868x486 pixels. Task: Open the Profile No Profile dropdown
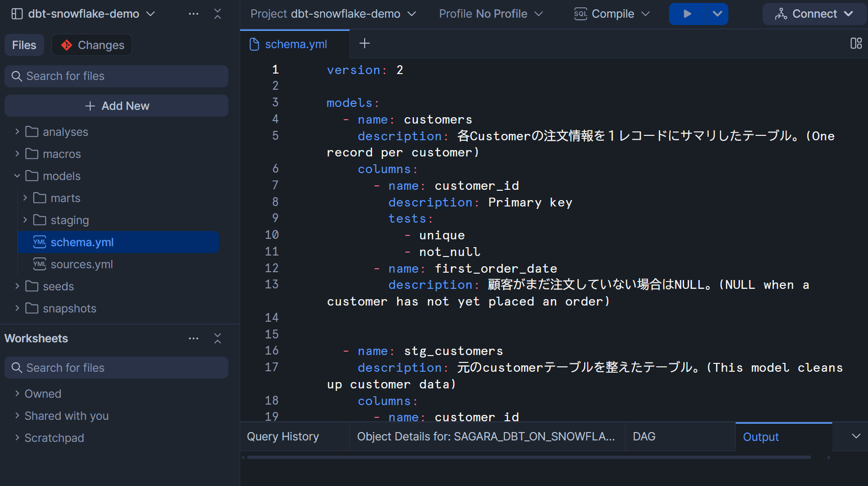pyautogui.click(x=491, y=14)
